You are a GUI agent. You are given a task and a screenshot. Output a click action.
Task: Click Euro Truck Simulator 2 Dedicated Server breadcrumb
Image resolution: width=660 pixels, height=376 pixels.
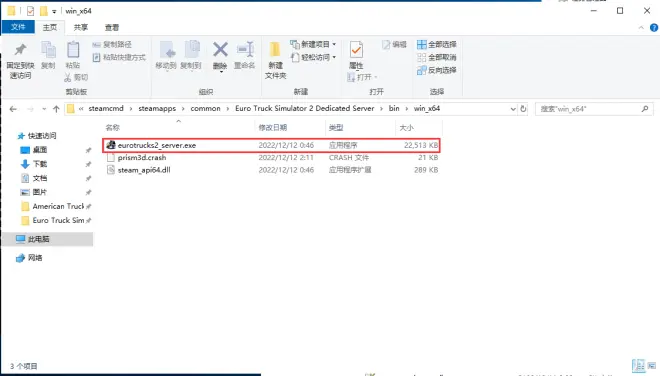point(305,109)
